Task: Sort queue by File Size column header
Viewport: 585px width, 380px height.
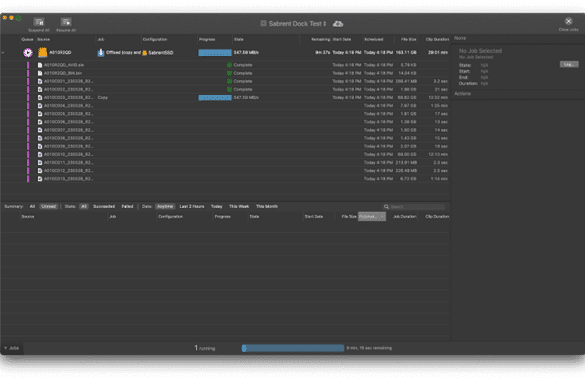Action: tap(409, 39)
